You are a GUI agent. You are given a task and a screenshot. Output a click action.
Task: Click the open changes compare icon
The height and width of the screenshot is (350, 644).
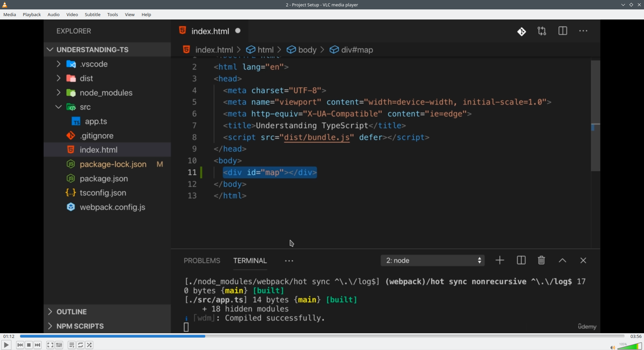tap(542, 31)
